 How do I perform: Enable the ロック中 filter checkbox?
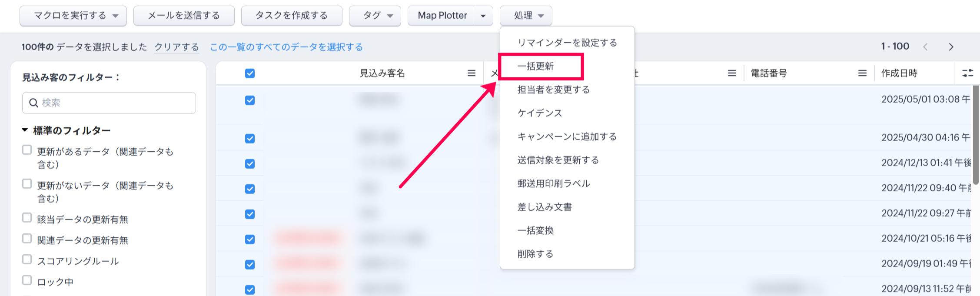pyautogui.click(x=27, y=280)
